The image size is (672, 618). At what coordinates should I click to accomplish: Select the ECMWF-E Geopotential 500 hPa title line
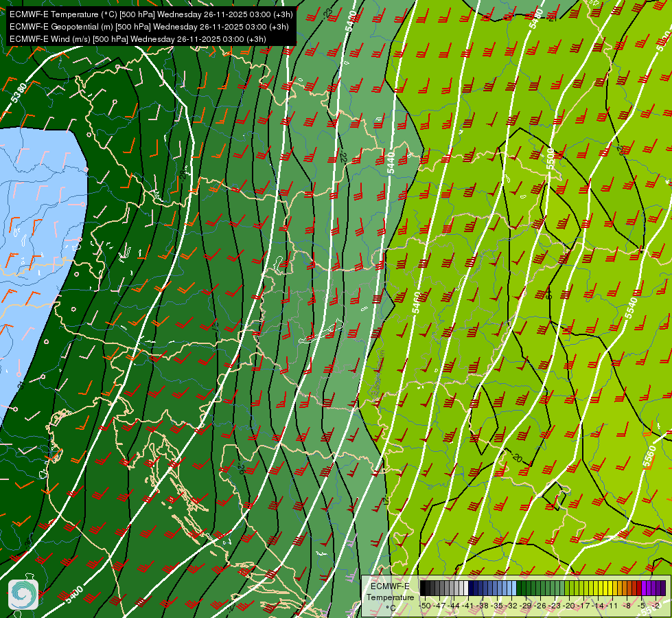pyautogui.click(x=149, y=27)
